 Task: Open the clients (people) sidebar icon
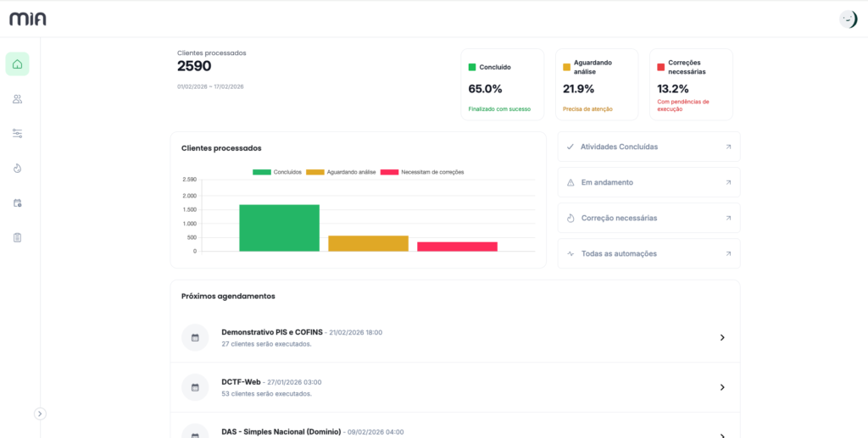(17, 99)
